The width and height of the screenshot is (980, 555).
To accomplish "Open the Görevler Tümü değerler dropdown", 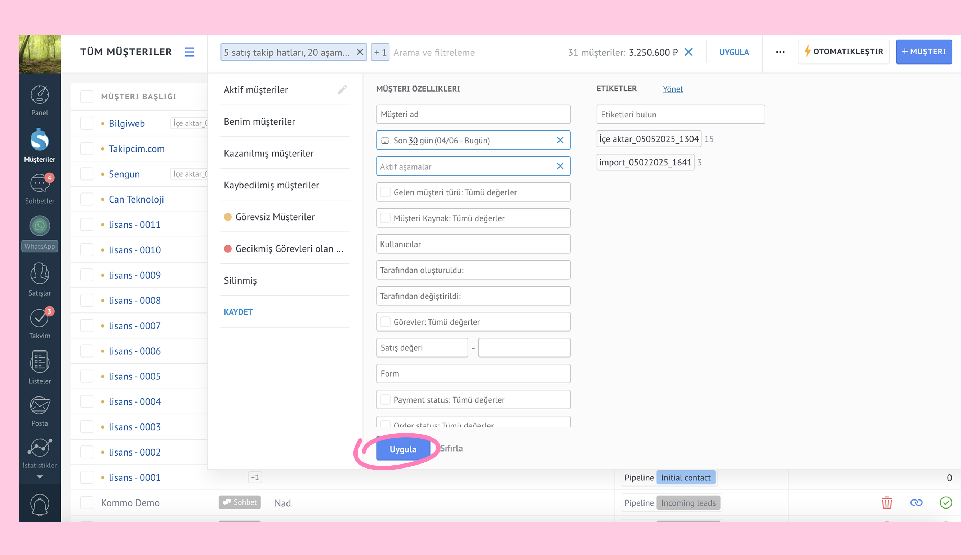I will point(473,322).
